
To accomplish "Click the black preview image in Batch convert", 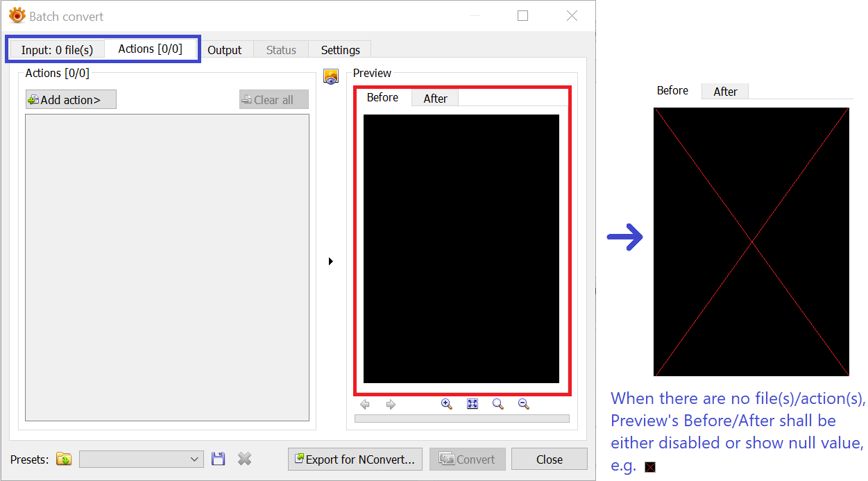I will click(461, 248).
